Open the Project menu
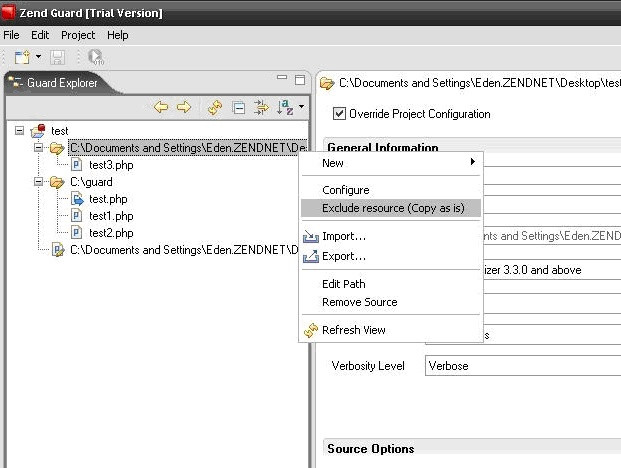This screenshot has width=621, height=468. [78, 35]
